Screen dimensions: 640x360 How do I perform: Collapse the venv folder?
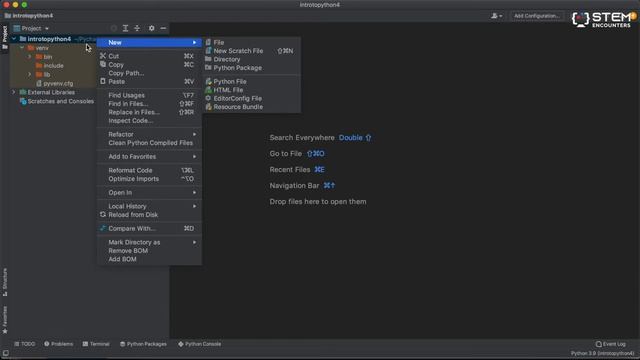coord(22,48)
